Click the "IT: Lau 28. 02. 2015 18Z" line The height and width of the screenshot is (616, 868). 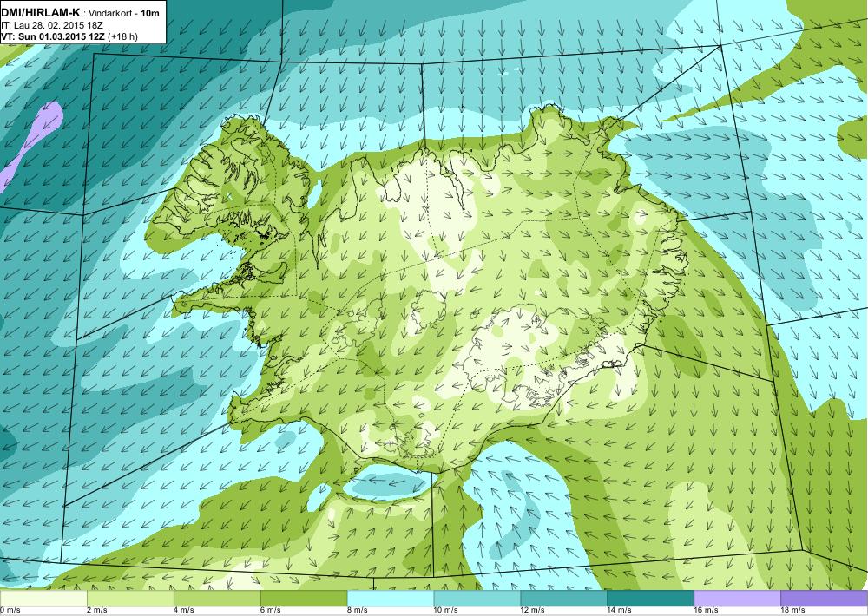click(52, 25)
